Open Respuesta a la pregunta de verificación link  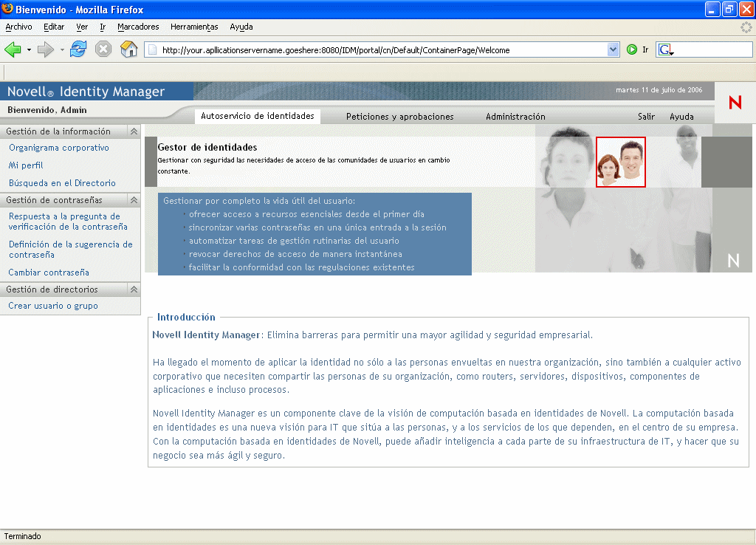(68, 222)
